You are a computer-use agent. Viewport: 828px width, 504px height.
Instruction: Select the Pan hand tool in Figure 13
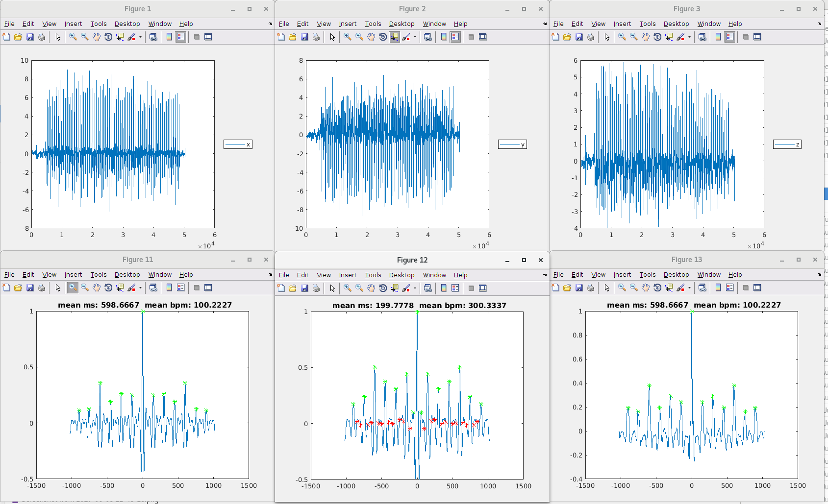(x=646, y=288)
